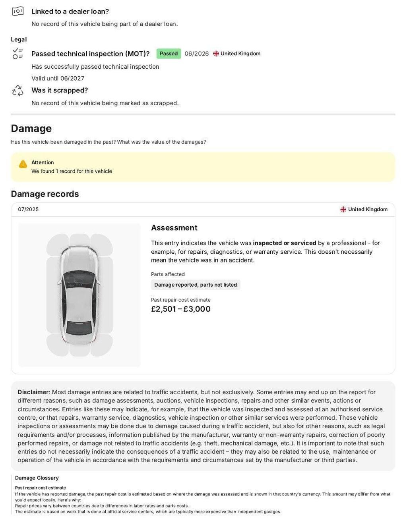Click the 07/2025 damage record date
407x532 pixels.
click(28, 209)
